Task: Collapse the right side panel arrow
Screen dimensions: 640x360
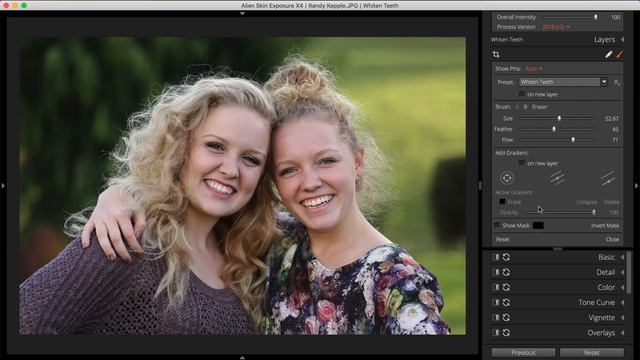Action: point(636,186)
